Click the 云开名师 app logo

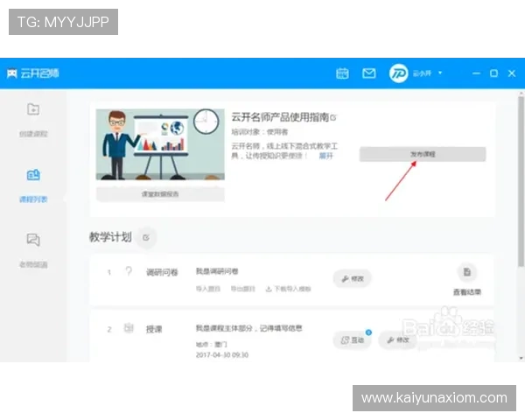pos(33,73)
